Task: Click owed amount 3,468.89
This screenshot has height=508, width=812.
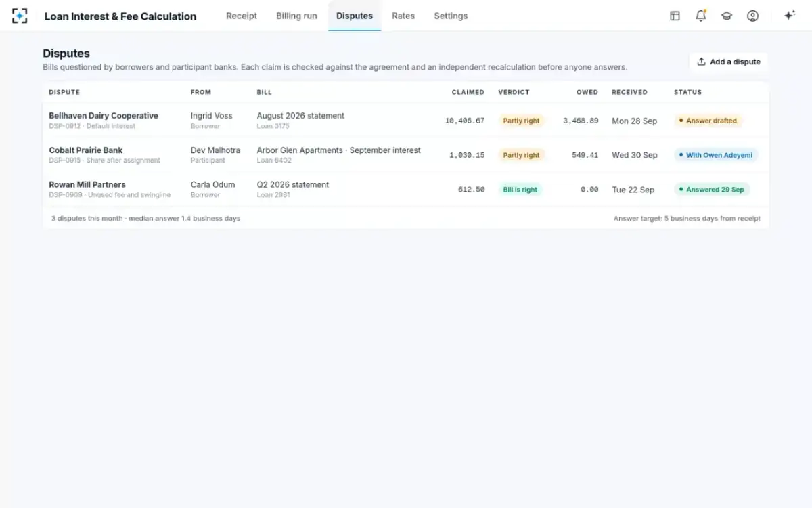Action: 581,121
